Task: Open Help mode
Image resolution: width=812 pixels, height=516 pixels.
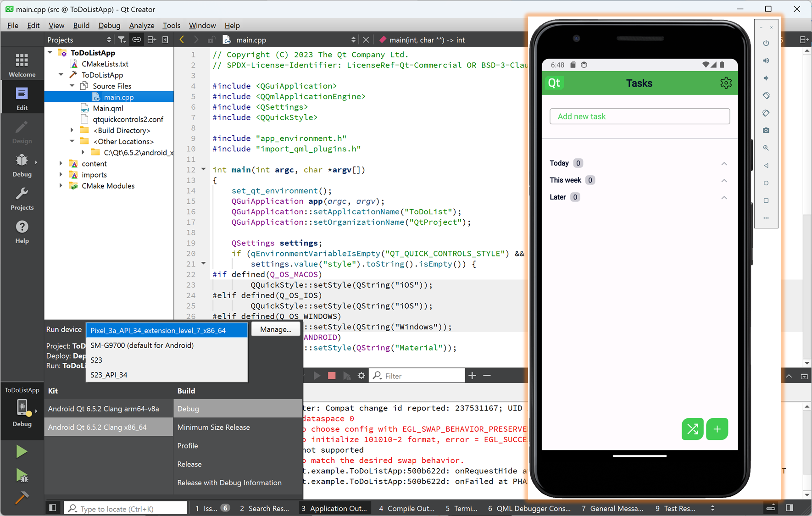Action: coord(22,232)
